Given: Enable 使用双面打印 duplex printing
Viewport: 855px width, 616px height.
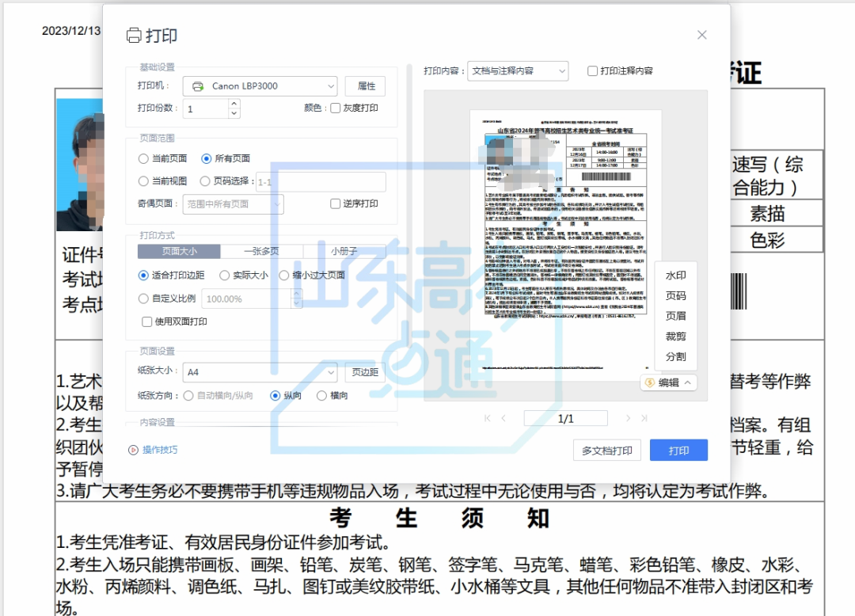Looking at the screenshot, I should [146, 321].
